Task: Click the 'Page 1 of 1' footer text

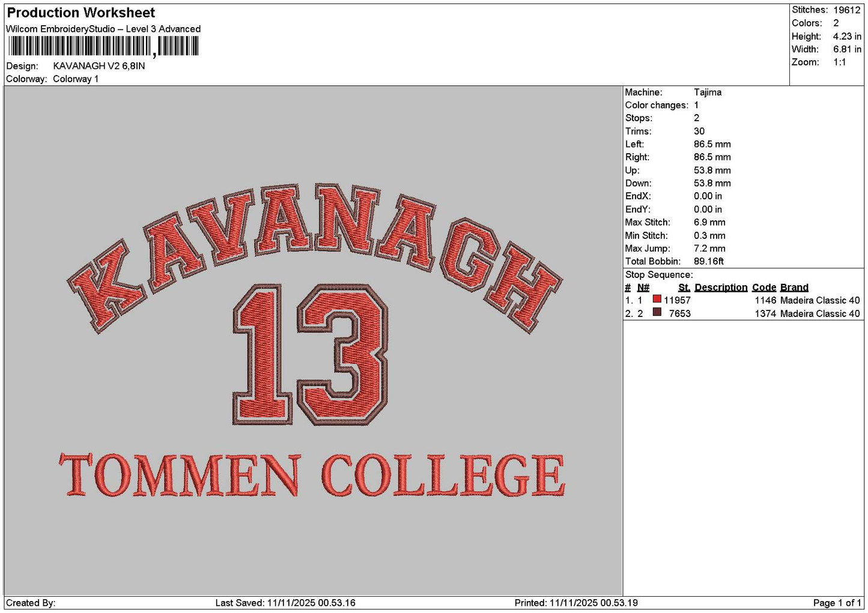Action: pos(837,603)
